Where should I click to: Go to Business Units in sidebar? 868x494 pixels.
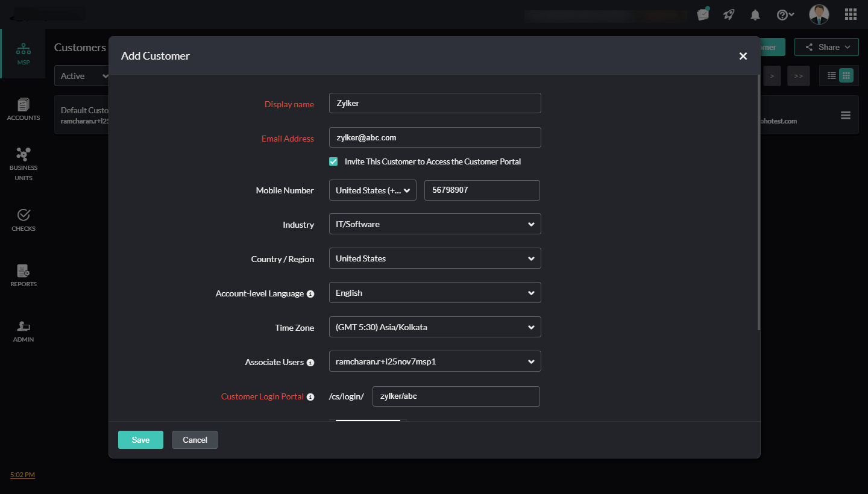24,164
